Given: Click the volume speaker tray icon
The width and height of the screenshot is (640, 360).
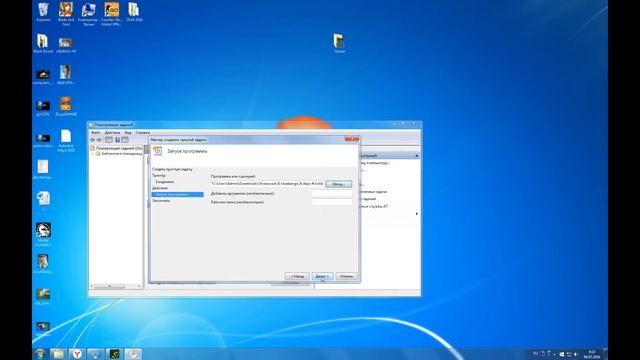Looking at the screenshot, I should coord(576,354).
